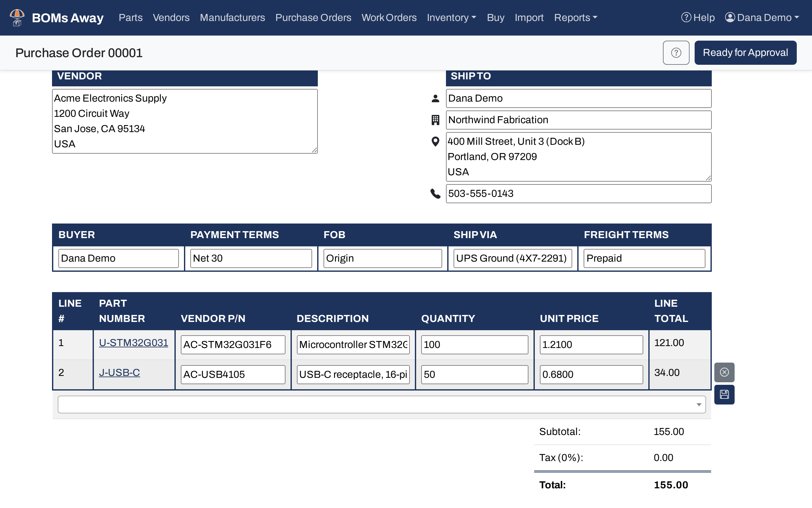812x508 pixels.
Task: Click the ship-to address text area
Action: click(579, 157)
